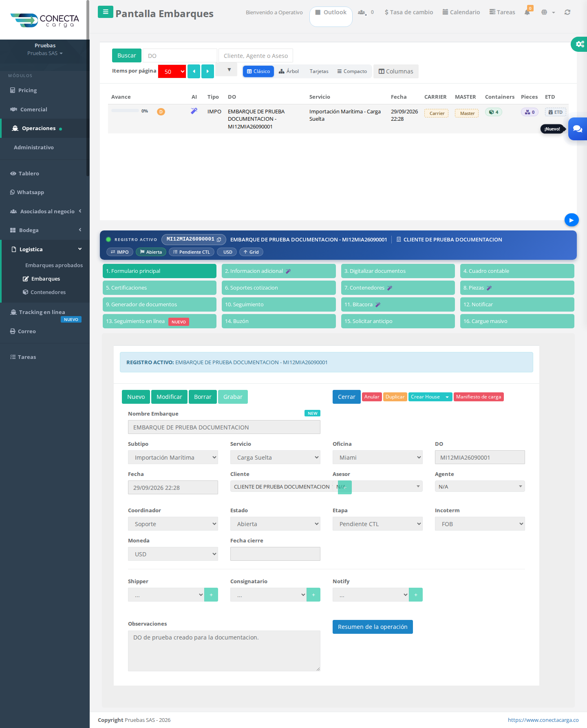
Task: Open the Contenedores tab
Action: 398,288
